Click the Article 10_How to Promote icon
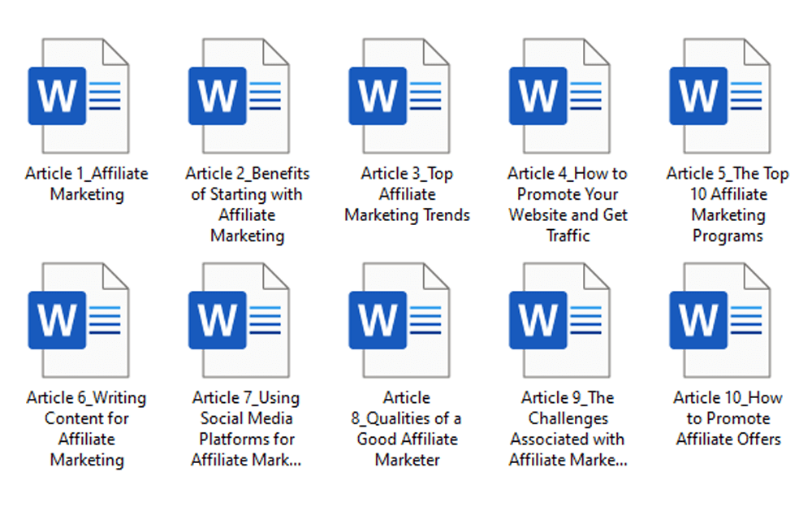 tap(719, 320)
